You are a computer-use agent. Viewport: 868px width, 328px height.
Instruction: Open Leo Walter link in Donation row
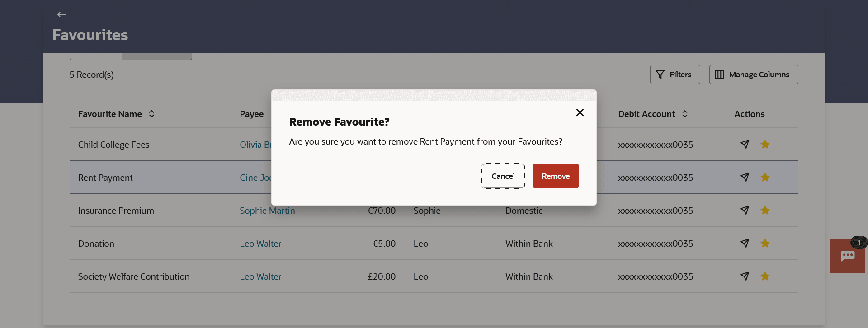[x=260, y=244]
